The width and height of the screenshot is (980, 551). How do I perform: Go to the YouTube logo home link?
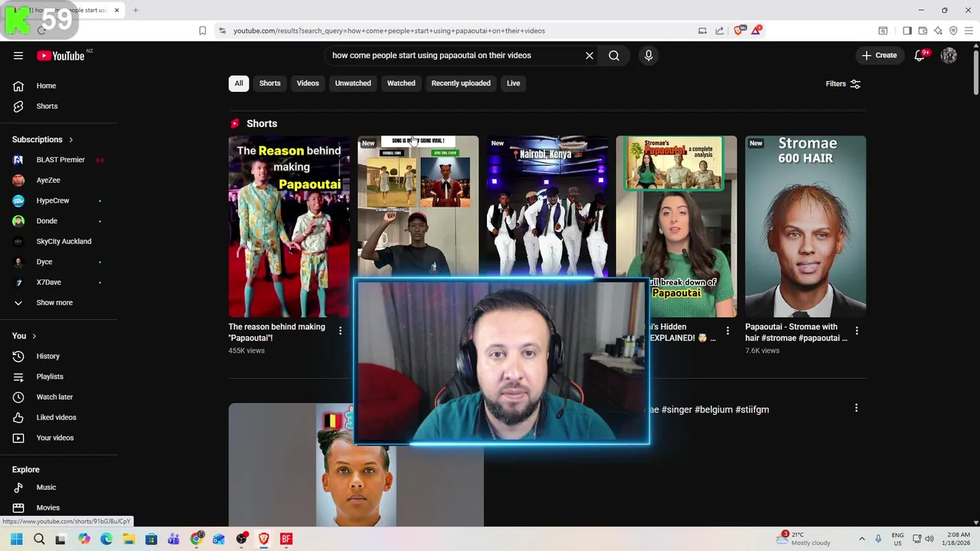point(60,55)
